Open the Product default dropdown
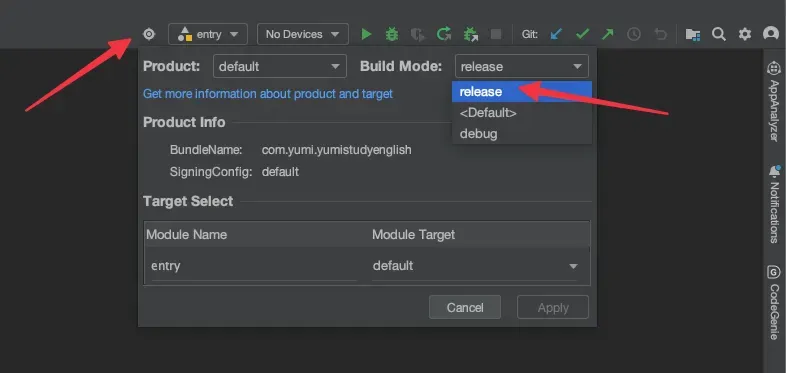 point(280,66)
